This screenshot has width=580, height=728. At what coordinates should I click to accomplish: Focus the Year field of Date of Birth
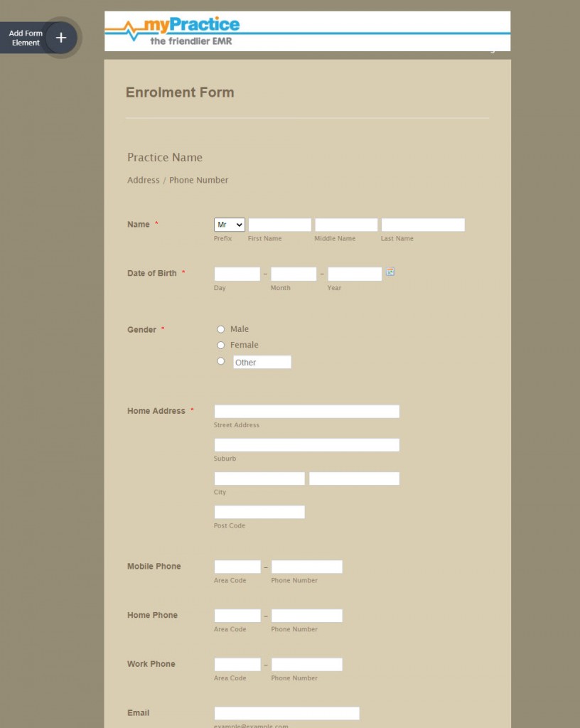pyautogui.click(x=355, y=274)
